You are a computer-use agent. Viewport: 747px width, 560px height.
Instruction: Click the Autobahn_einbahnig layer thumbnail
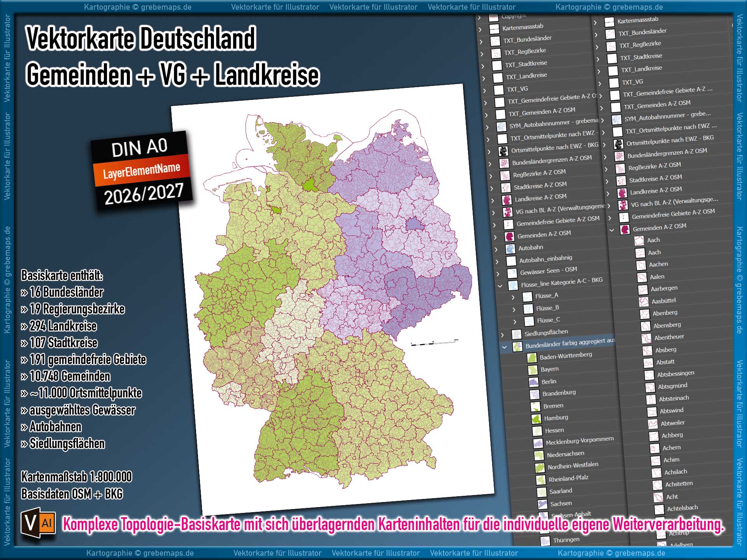pos(511,261)
